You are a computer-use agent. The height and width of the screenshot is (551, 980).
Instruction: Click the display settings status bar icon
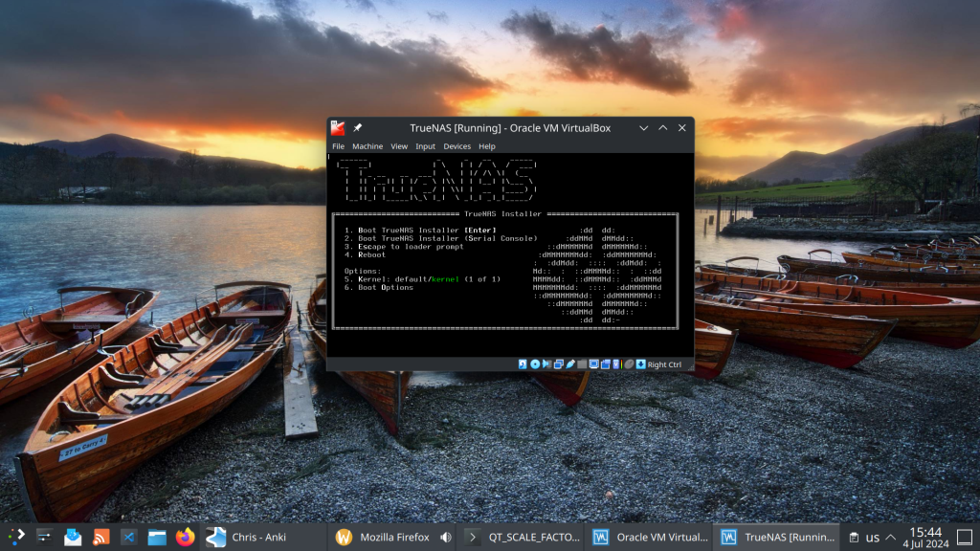tap(593, 364)
